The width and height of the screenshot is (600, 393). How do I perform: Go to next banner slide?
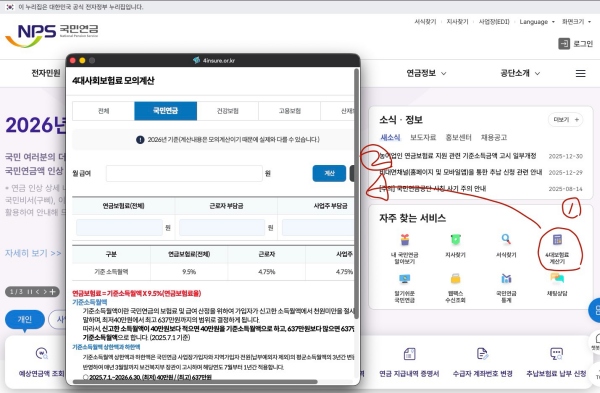coord(45,292)
